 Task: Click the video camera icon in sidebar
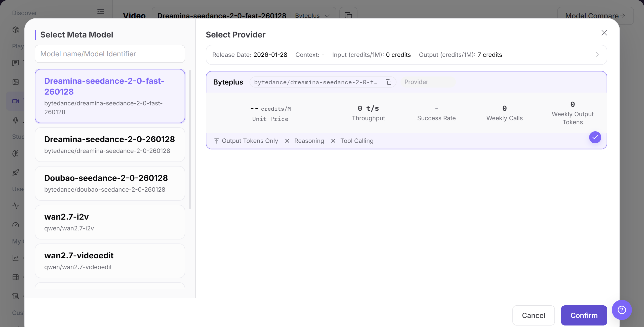click(x=16, y=101)
